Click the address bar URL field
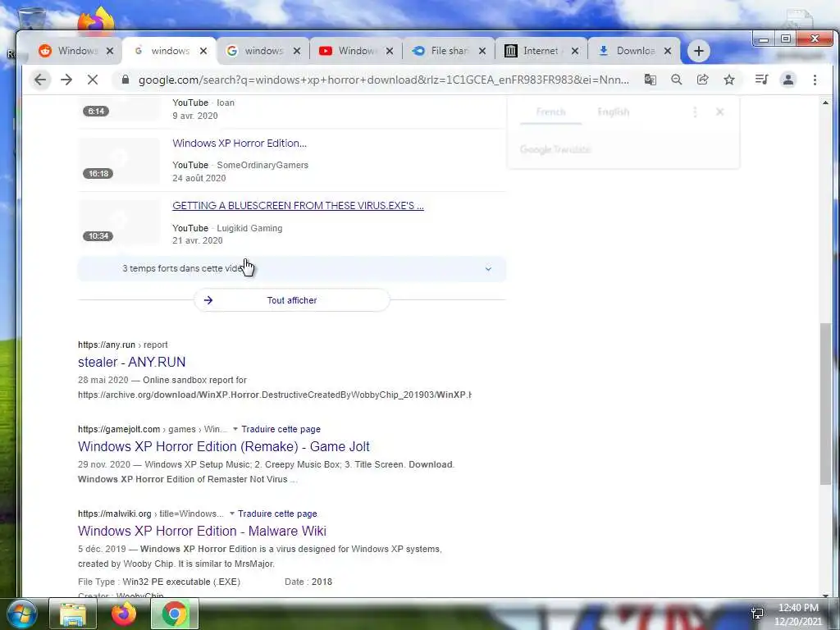The image size is (840, 630). coord(384,80)
